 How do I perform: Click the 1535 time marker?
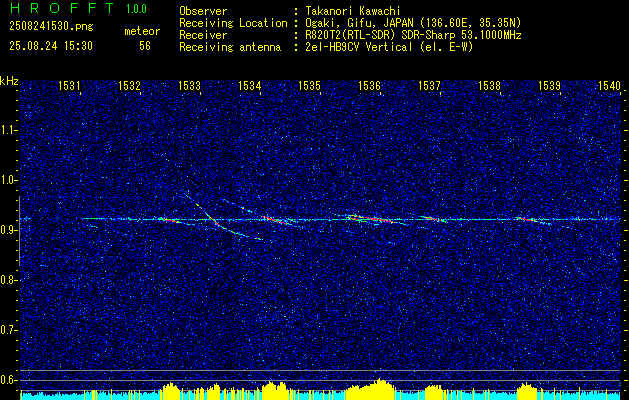click(x=309, y=86)
